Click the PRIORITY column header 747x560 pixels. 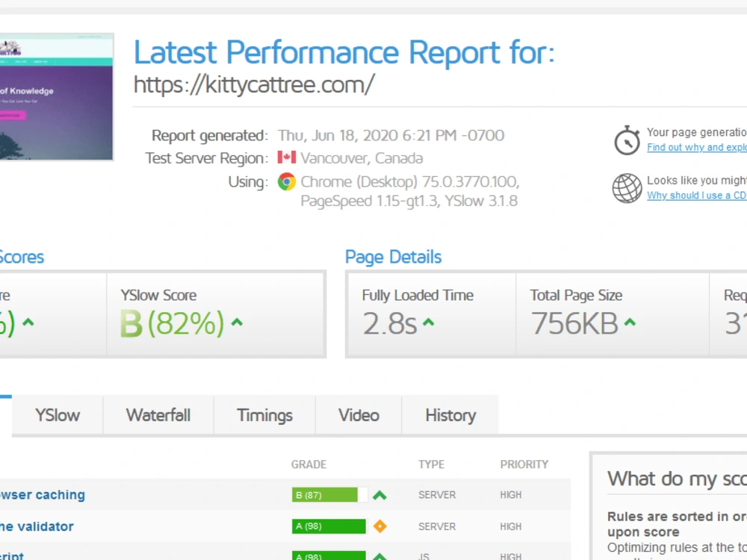(x=524, y=464)
